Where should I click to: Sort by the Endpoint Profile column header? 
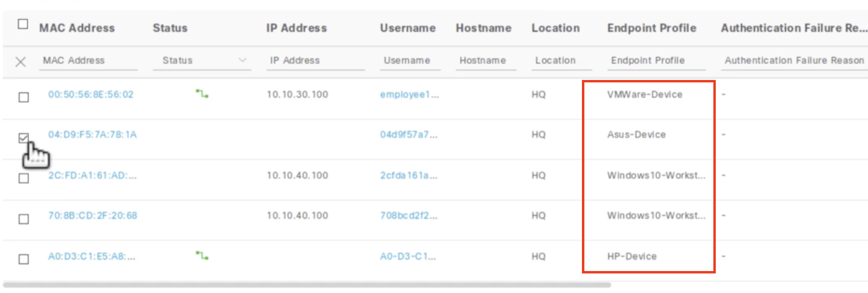tap(652, 28)
